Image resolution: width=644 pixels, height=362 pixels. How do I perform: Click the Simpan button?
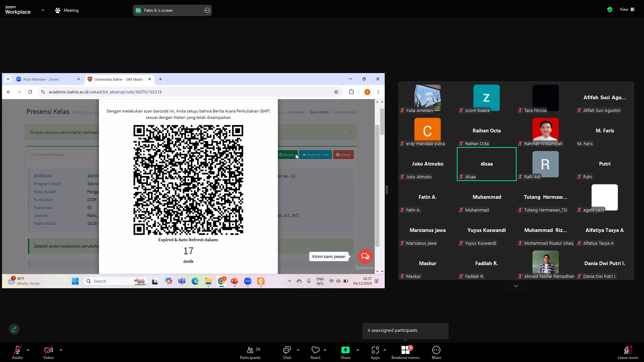(x=288, y=155)
